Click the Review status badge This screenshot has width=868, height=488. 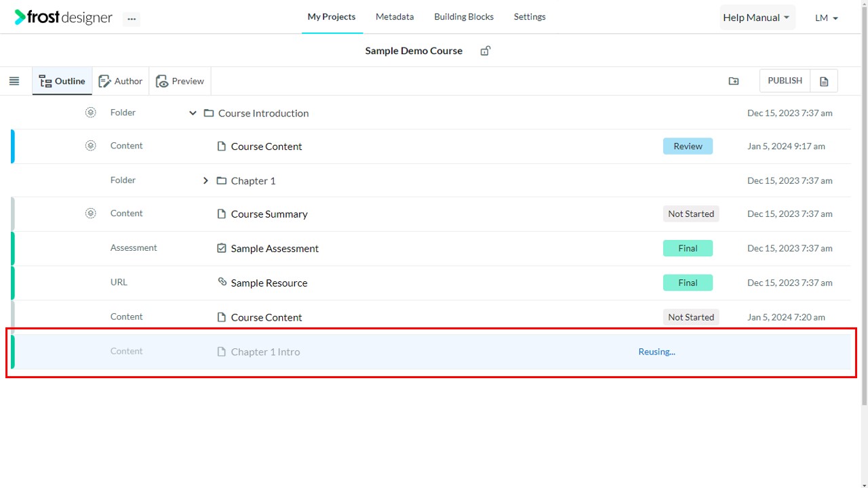688,146
